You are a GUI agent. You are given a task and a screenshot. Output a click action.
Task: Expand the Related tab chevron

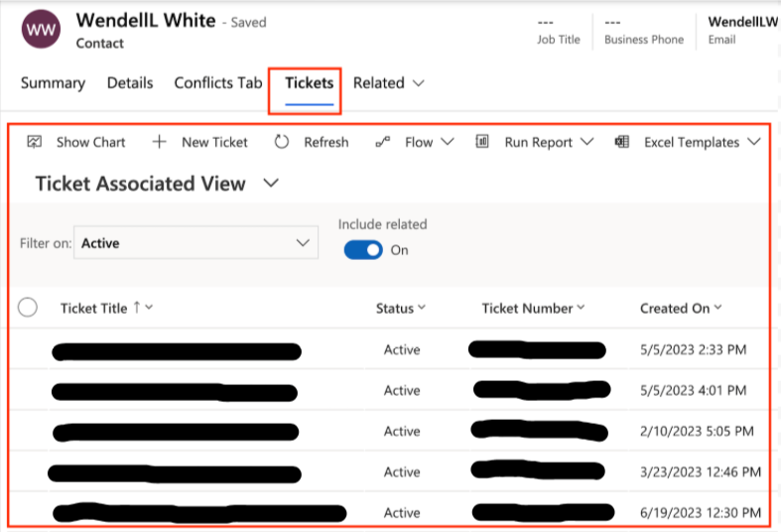coord(419,83)
